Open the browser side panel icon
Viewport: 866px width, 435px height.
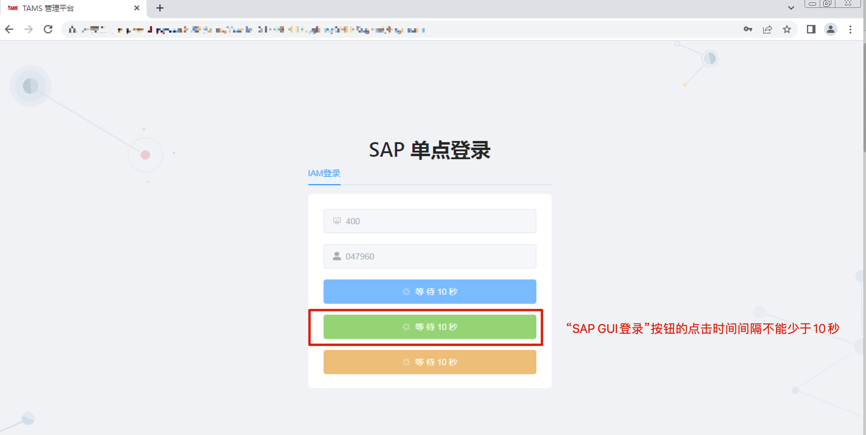[811, 29]
